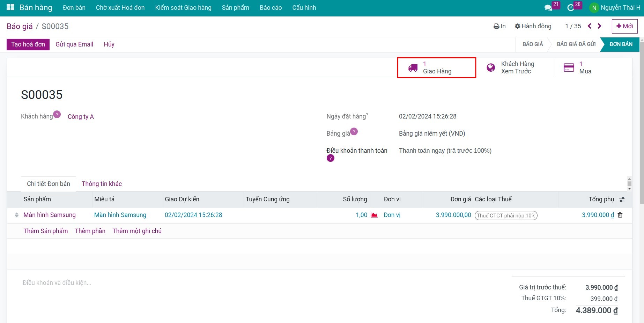Open the Hành động actions dropdown

(533, 26)
